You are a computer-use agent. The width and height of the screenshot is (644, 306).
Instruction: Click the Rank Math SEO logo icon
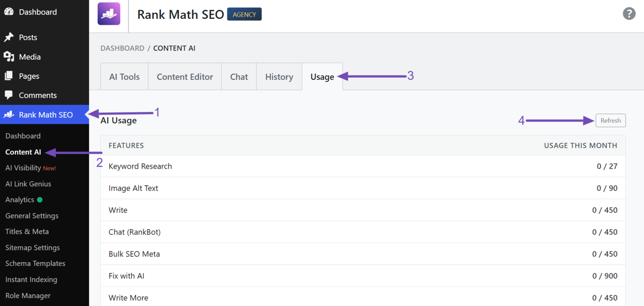tap(109, 13)
